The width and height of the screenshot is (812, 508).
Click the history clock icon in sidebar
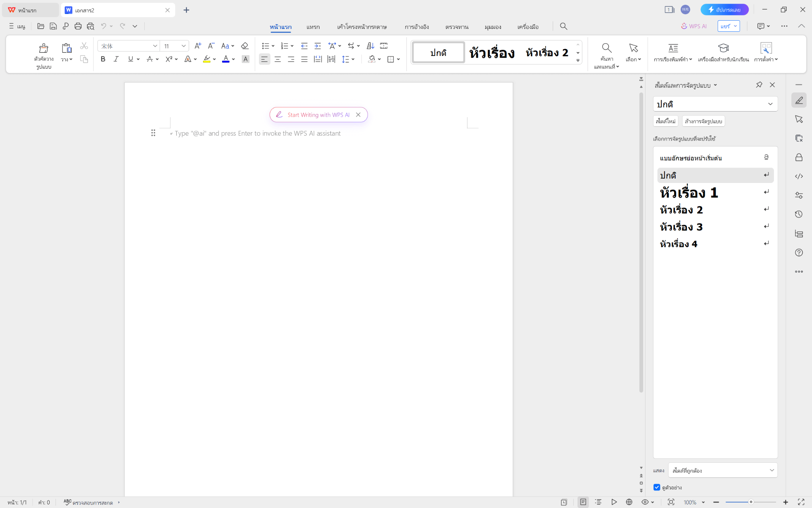(x=799, y=214)
